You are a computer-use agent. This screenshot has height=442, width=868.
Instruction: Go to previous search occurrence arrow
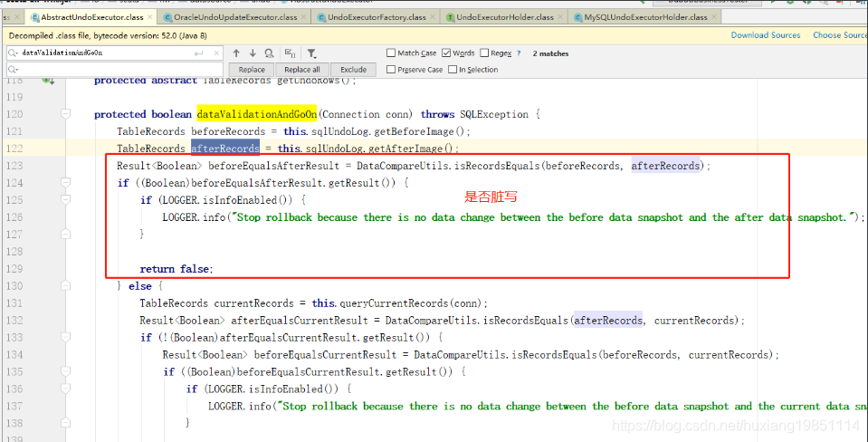236,53
